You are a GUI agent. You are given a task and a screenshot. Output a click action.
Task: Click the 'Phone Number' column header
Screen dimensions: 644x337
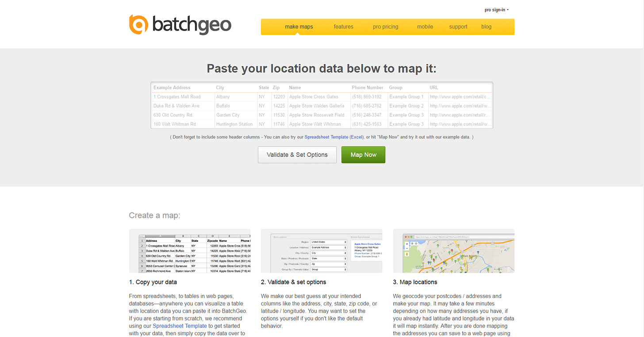(368, 88)
